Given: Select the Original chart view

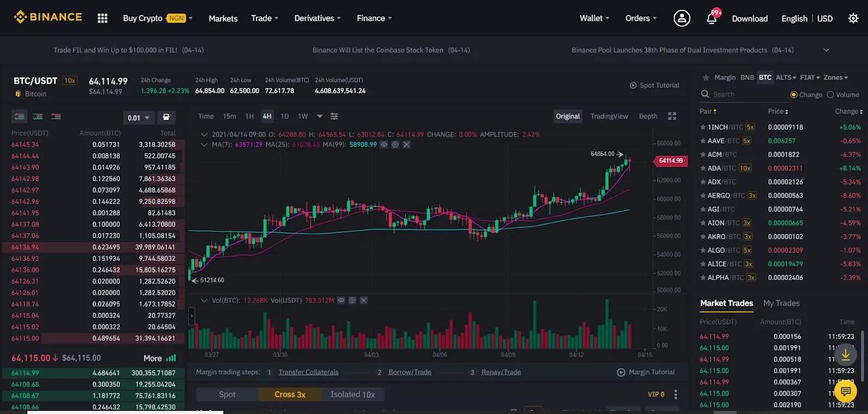Looking at the screenshot, I should pyautogui.click(x=568, y=116).
